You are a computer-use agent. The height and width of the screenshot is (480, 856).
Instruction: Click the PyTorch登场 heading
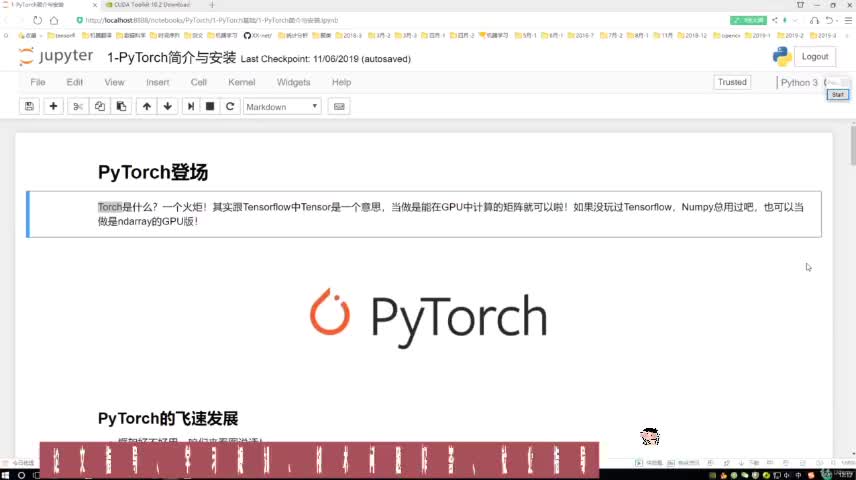(x=153, y=173)
